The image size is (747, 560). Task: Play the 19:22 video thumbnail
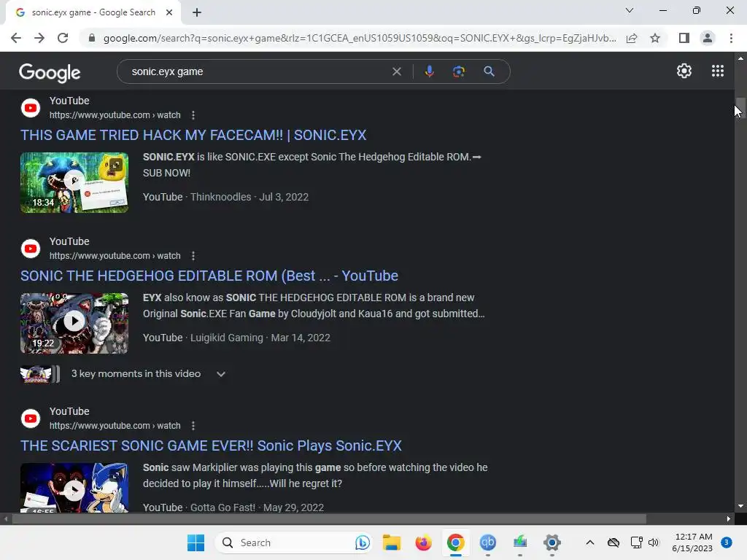pos(74,323)
